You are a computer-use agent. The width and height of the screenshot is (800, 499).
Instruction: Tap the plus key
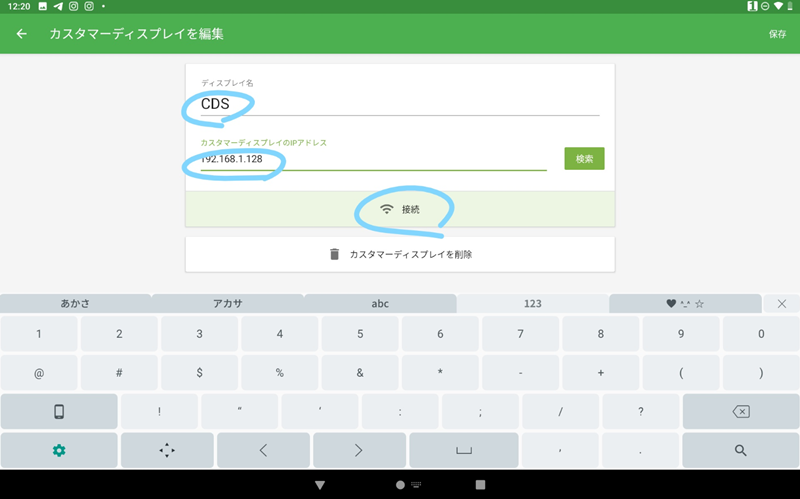601,373
